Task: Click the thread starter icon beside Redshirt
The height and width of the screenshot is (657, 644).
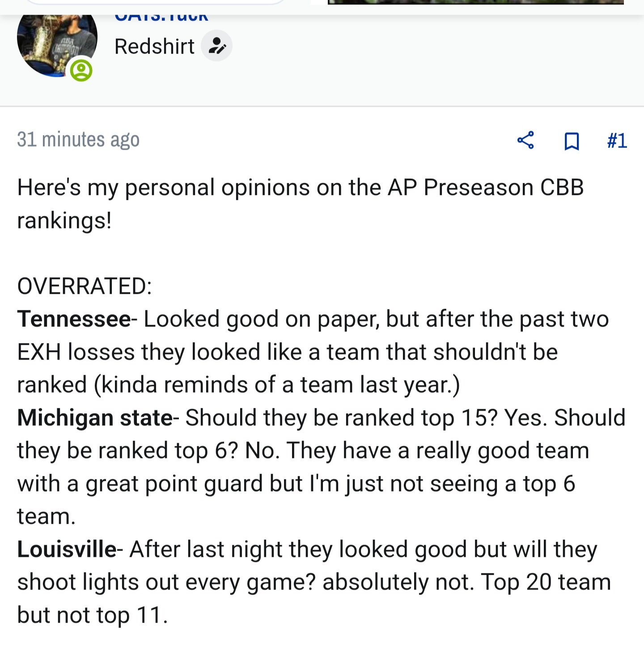Action: pyautogui.click(x=216, y=46)
